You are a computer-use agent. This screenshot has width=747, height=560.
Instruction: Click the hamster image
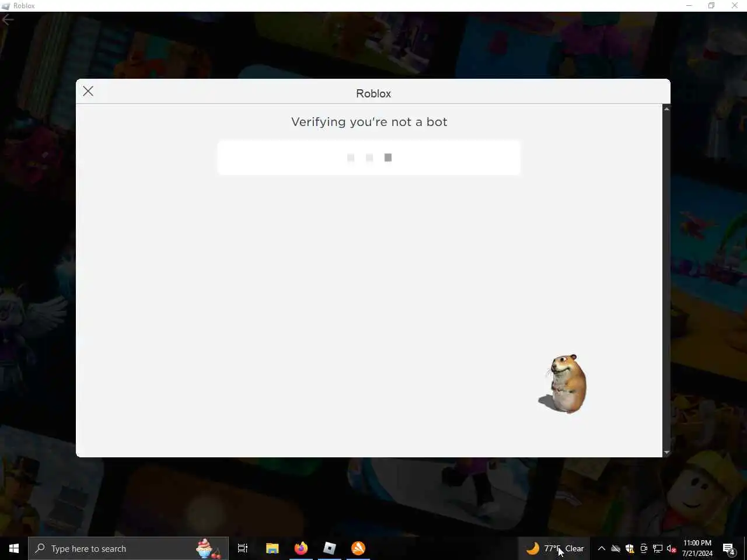point(563,384)
